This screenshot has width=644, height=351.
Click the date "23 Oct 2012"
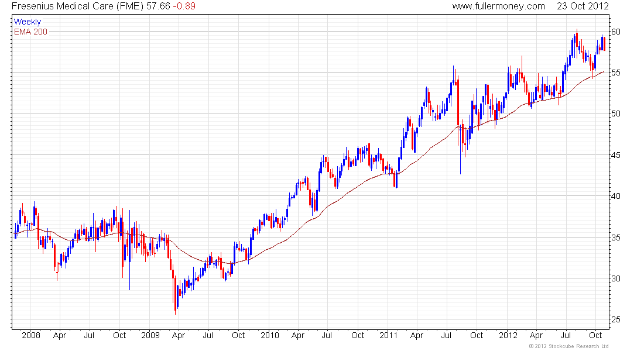[x=583, y=6]
